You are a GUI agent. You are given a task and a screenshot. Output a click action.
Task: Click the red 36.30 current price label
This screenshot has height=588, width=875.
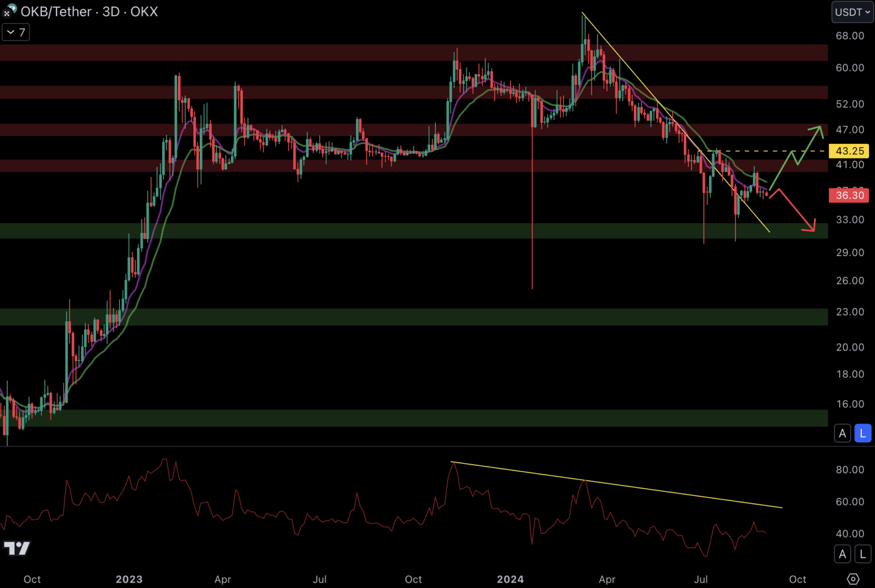[848, 195]
